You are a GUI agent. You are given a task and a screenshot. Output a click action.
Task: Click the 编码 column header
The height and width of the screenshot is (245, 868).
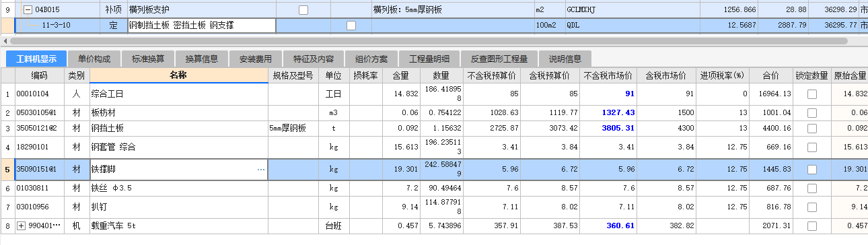(x=39, y=75)
